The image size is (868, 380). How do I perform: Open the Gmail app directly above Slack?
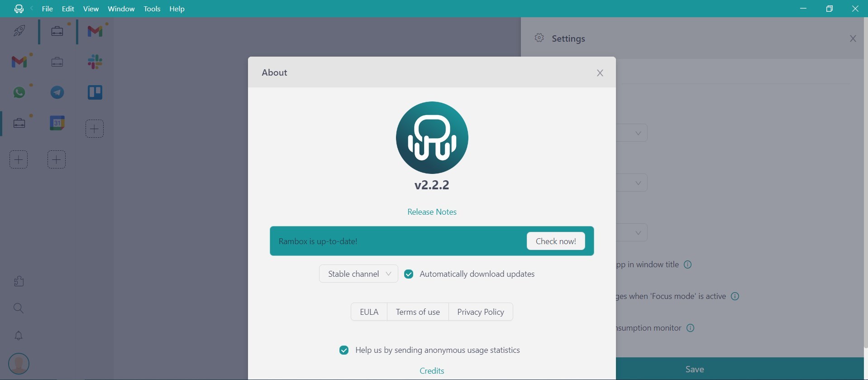[95, 31]
